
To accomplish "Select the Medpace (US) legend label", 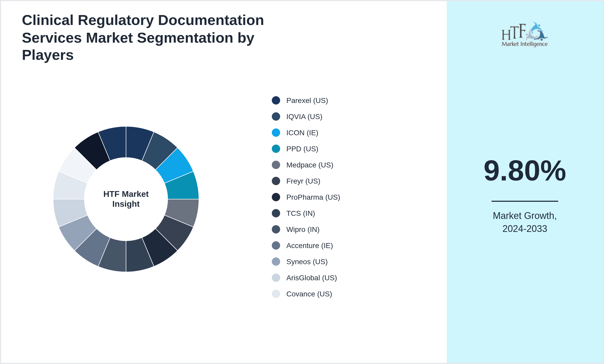I will tap(310, 165).
